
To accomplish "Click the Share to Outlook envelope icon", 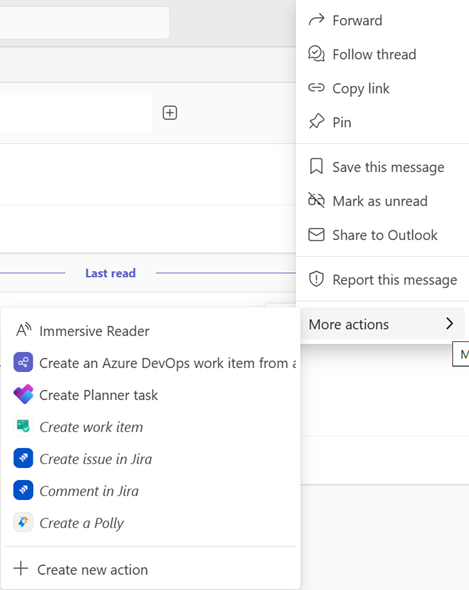I will click(x=316, y=234).
